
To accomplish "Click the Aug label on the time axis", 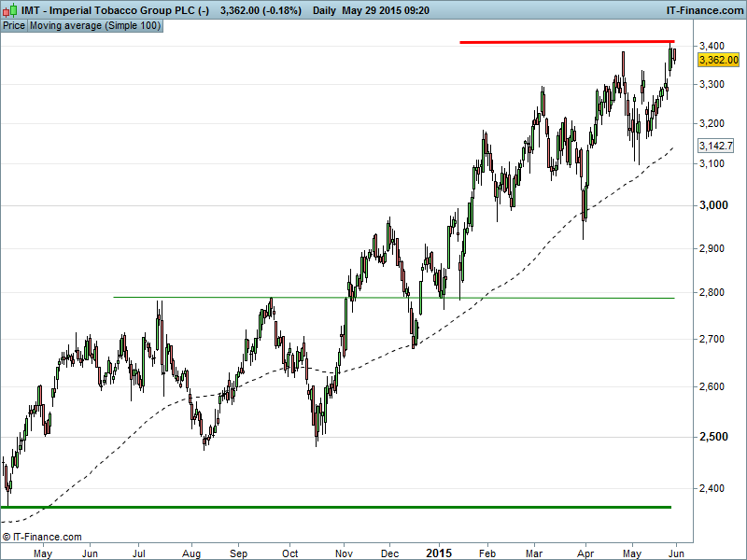I will click(x=191, y=553).
